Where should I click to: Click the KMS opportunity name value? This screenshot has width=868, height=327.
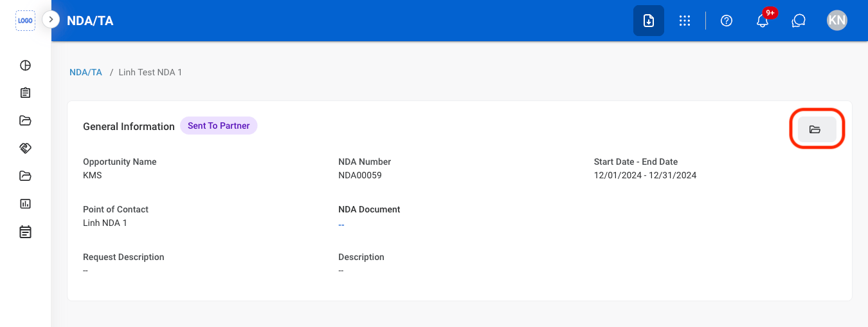click(93, 175)
